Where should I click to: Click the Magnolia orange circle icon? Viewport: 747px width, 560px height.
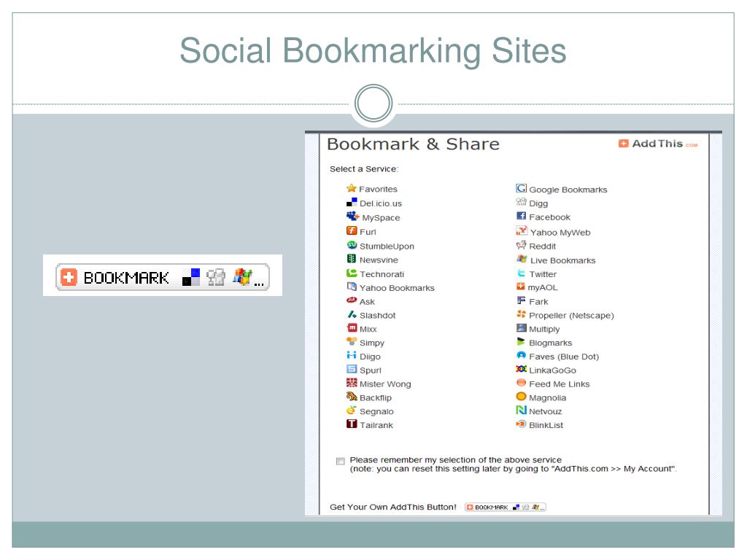point(521,396)
